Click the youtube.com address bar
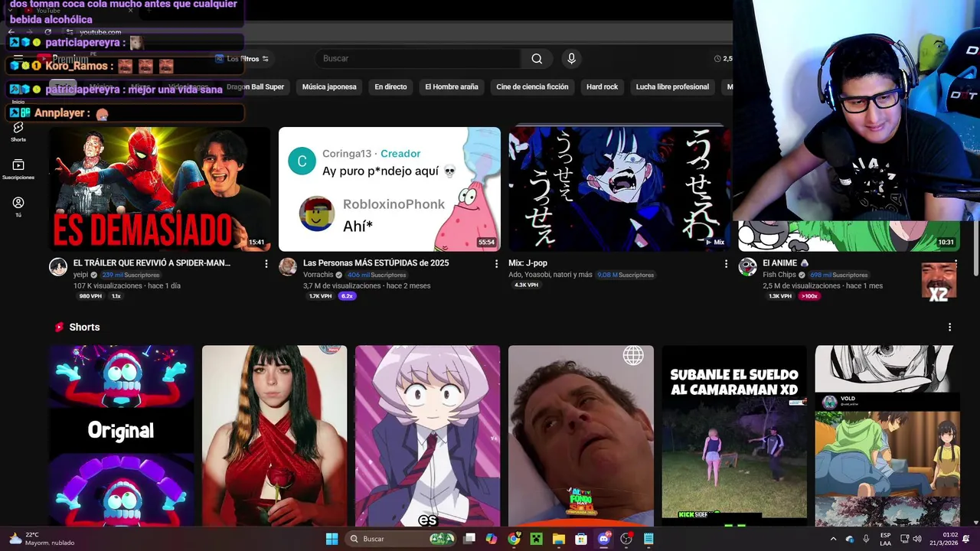The width and height of the screenshot is (980, 551). click(x=100, y=32)
